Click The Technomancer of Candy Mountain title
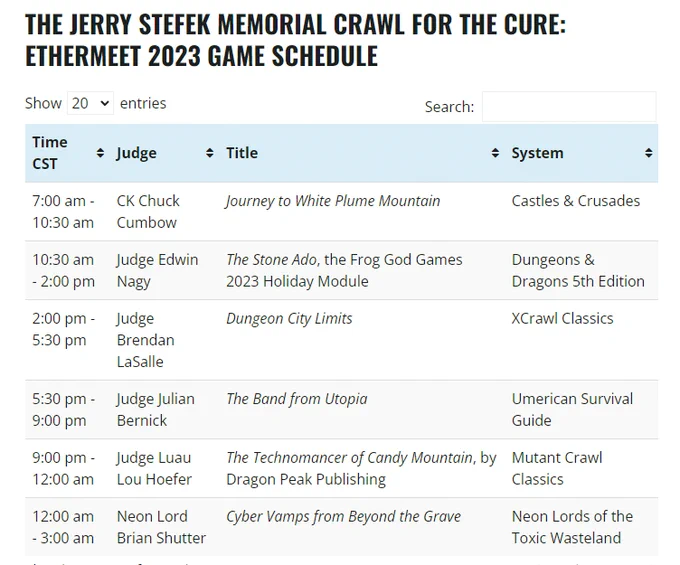This screenshot has width=680, height=565. pos(351,458)
